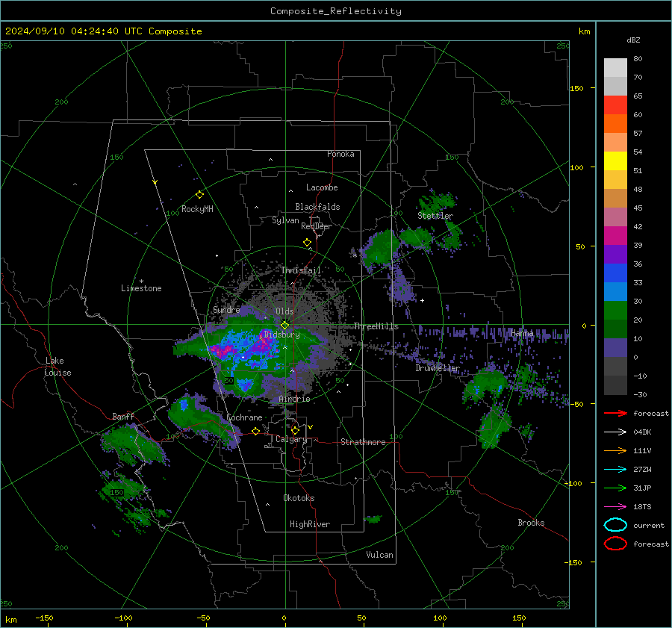
Task: Pick the light gray swatch between 80 and 70
Action: (615, 68)
